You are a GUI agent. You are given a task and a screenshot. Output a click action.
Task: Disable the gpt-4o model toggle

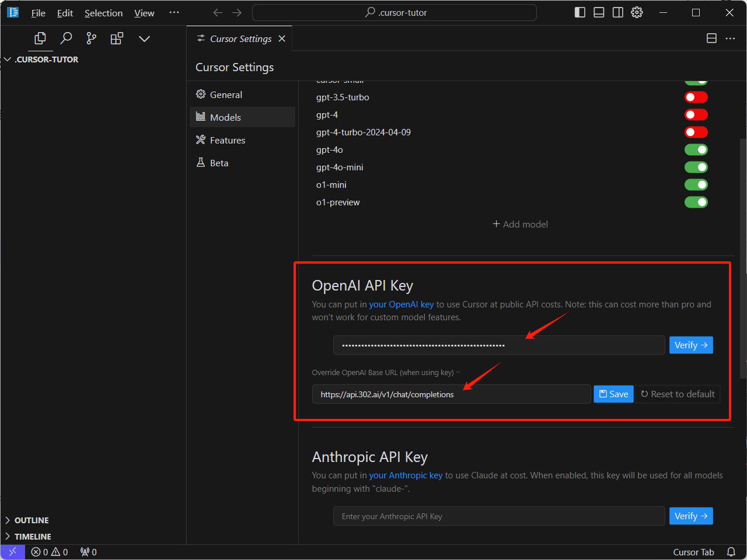tap(696, 149)
